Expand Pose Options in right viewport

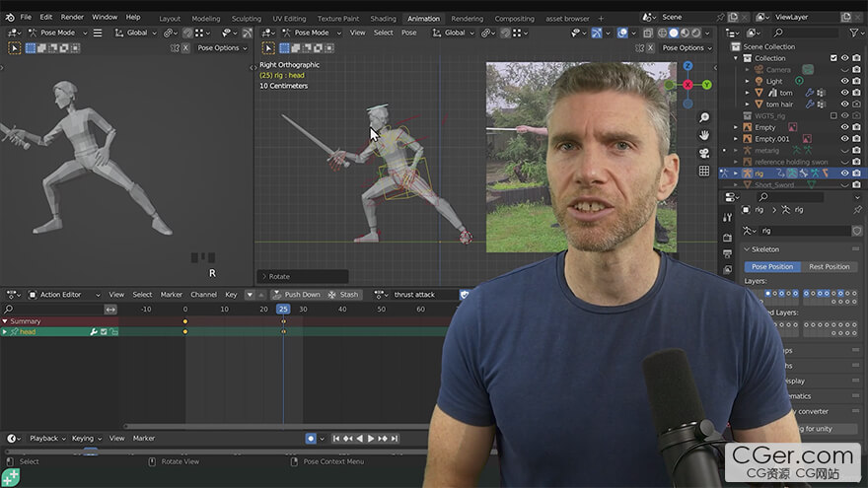(687, 48)
